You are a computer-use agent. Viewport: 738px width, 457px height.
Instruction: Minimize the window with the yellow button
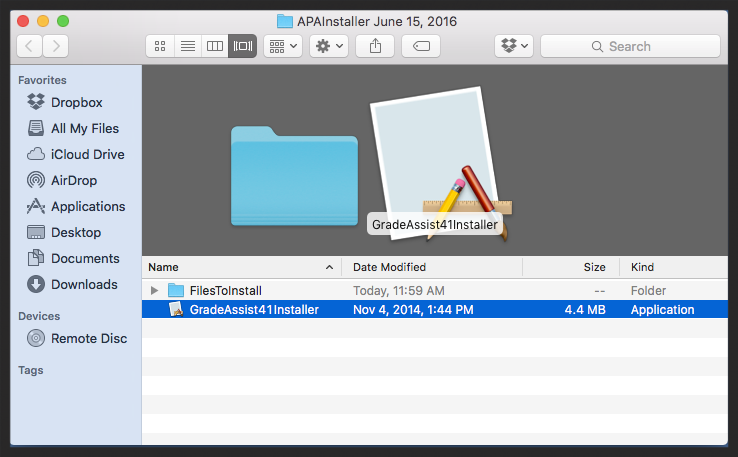point(43,21)
